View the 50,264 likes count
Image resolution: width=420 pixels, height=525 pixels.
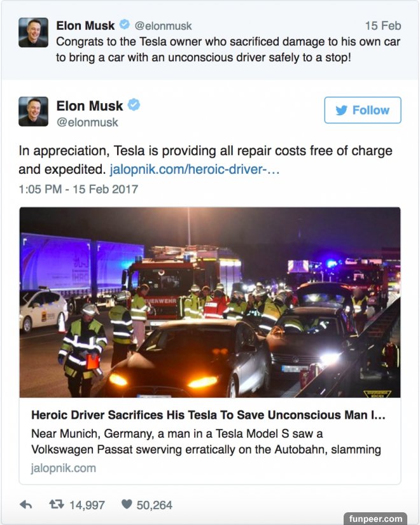click(155, 505)
